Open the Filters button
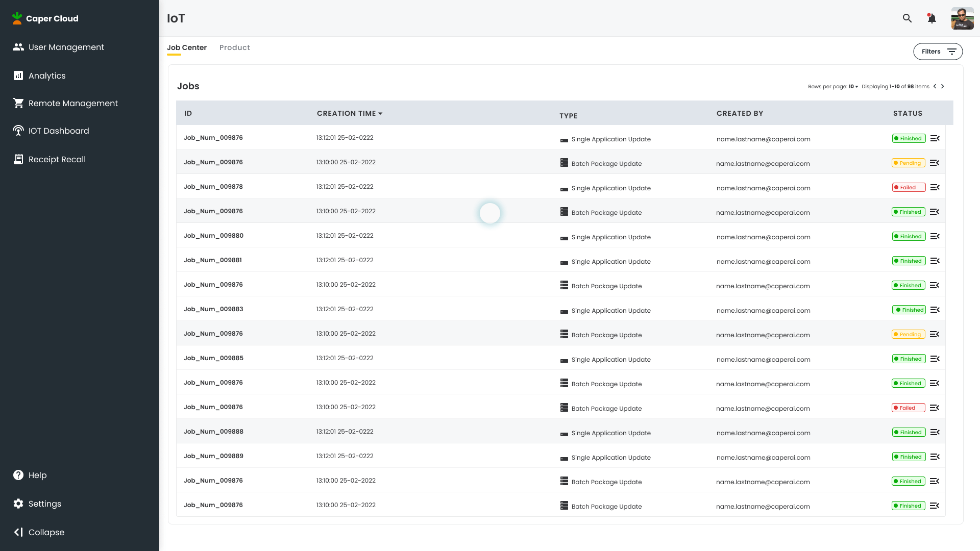 [938, 52]
